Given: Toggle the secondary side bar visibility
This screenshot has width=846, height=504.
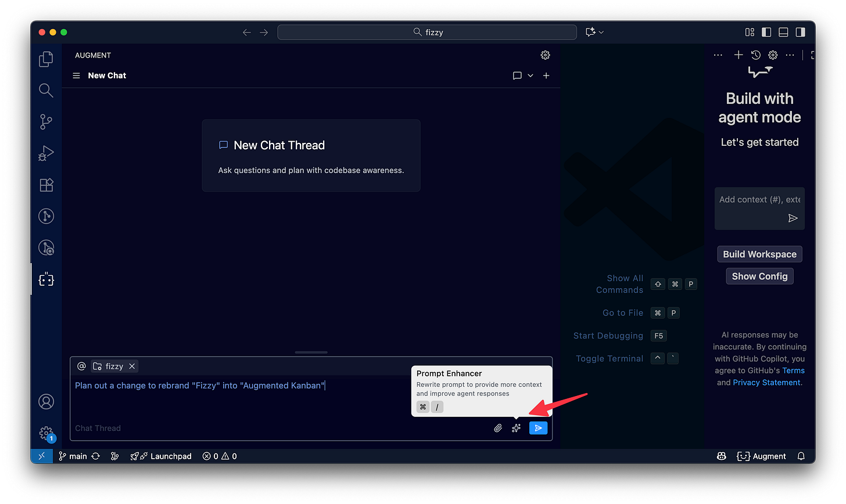Looking at the screenshot, I should coord(800,32).
